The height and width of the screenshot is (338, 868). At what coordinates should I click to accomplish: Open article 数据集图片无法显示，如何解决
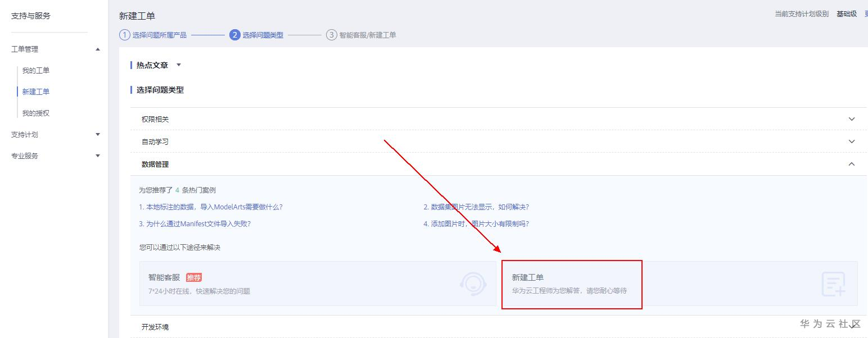coord(476,207)
